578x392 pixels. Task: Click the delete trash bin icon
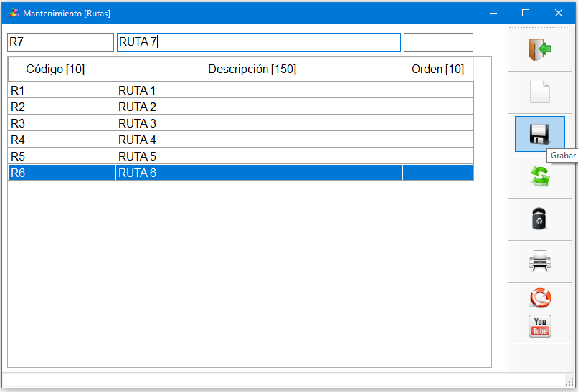point(539,219)
